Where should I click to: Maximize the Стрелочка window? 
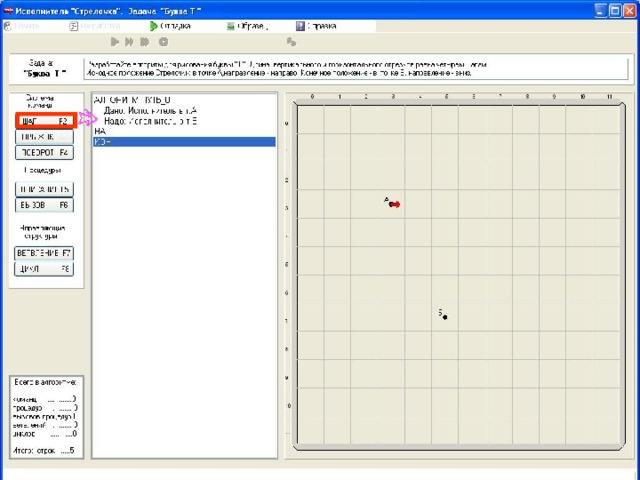(615, 11)
